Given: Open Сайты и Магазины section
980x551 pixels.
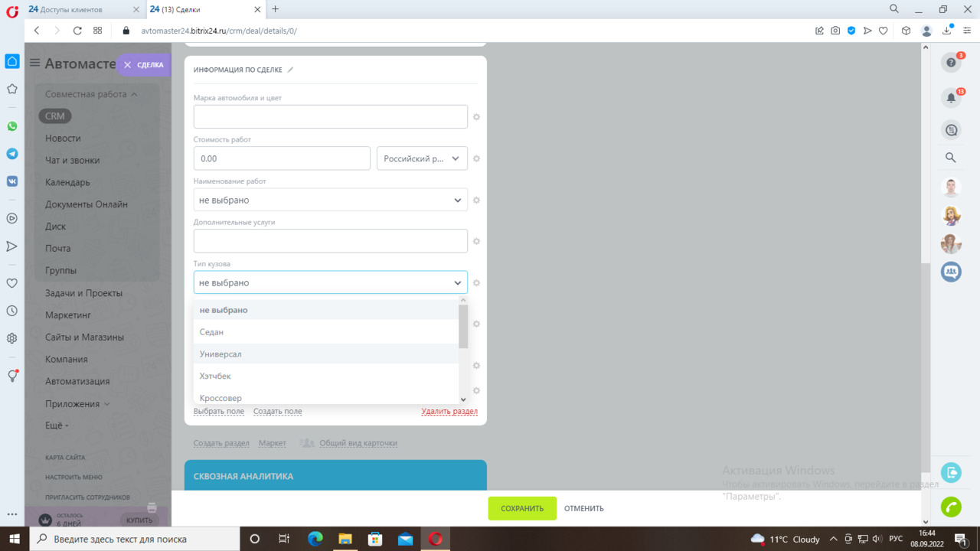Looking at the screenshot, I should [x=84, y=337].
